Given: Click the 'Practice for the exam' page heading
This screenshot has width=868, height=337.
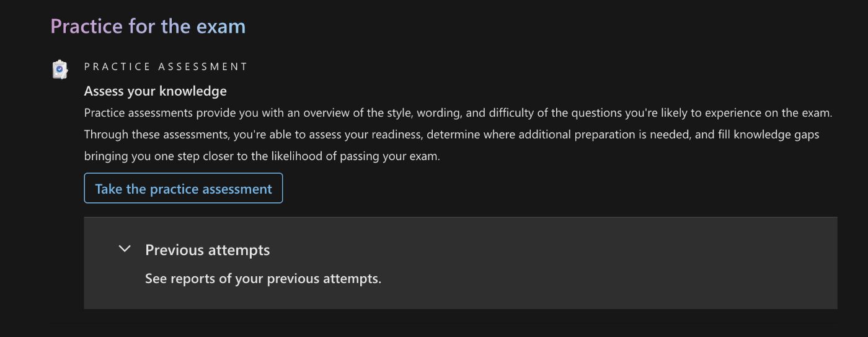Looking at the screenshot, I should [148, 27].
